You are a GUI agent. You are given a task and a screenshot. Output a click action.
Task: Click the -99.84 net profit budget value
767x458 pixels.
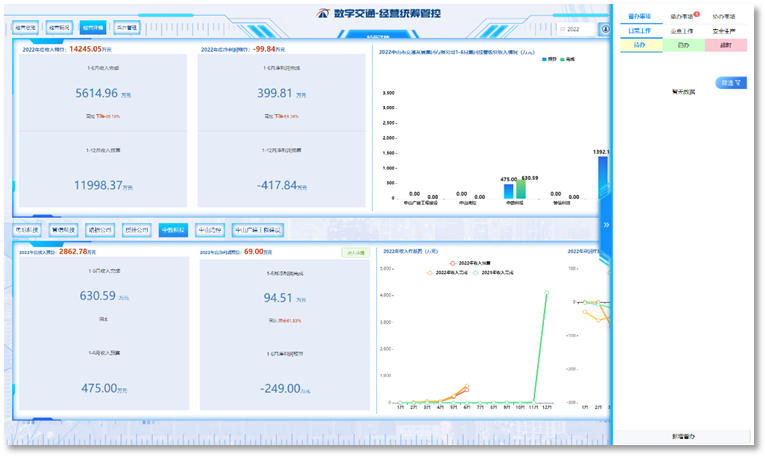(x=264, y=49)
